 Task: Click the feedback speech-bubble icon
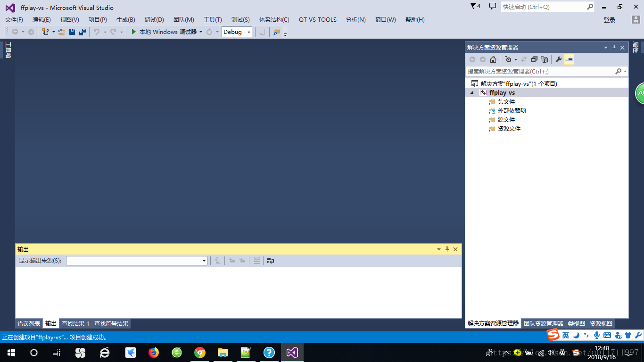click(493, 6)
